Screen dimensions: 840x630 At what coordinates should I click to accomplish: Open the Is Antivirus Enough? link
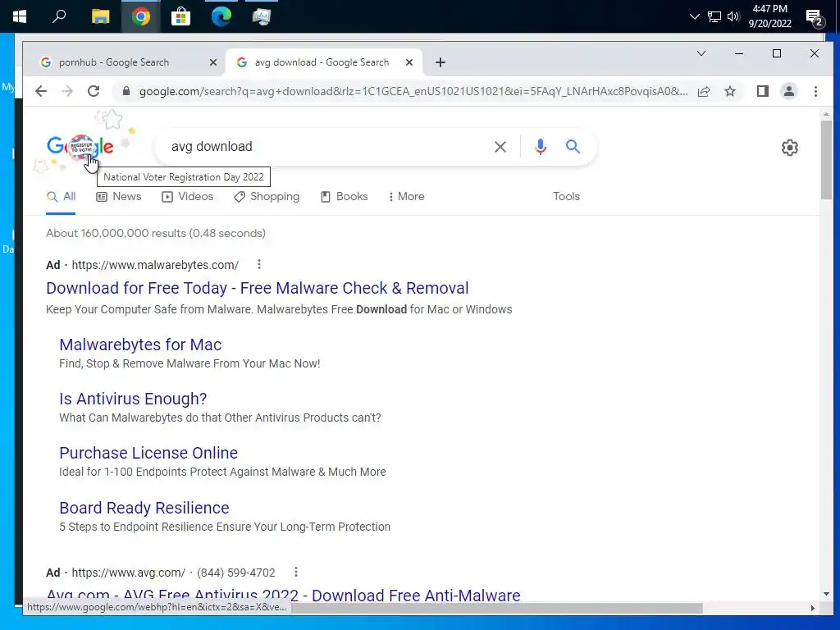tap(133, 399)
